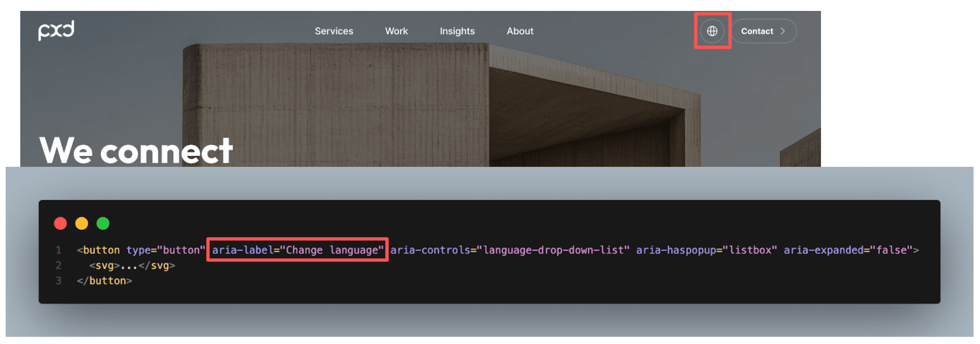The height and width of the screenshot is (344, 980).
Task: Click the type="button" attribute text
Action: coord(165,250)
